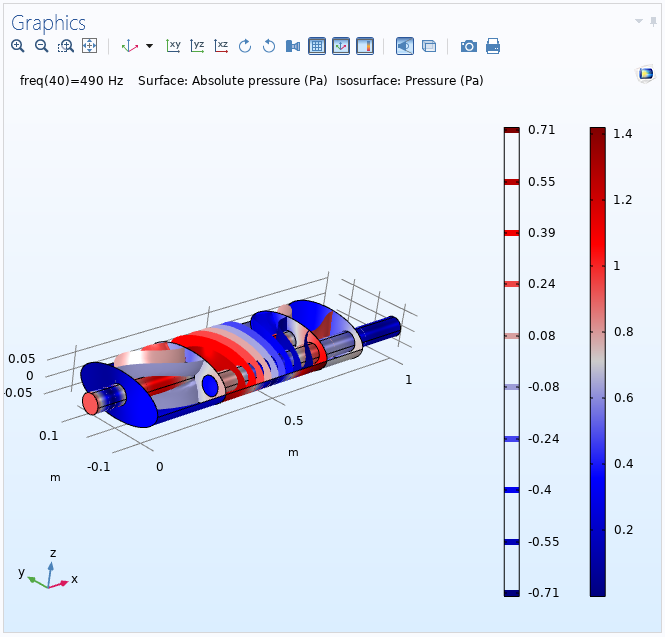Click the -0.55 legend value

(x=543, y=542)
